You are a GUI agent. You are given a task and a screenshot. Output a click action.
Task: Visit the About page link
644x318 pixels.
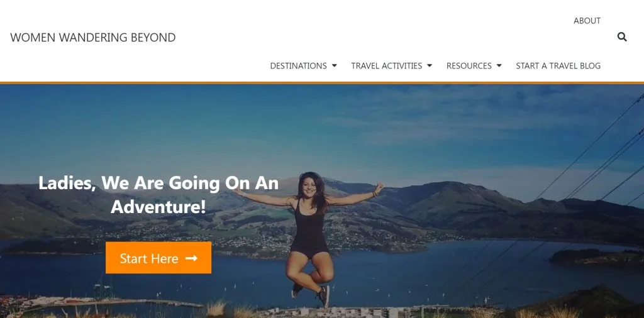coord(587,21)
